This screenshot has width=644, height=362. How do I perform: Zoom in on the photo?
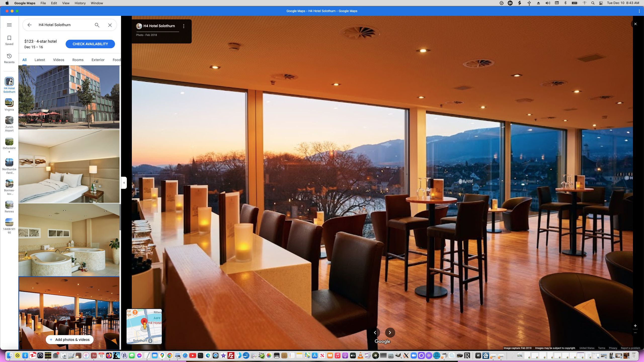(x=635, y=326)
